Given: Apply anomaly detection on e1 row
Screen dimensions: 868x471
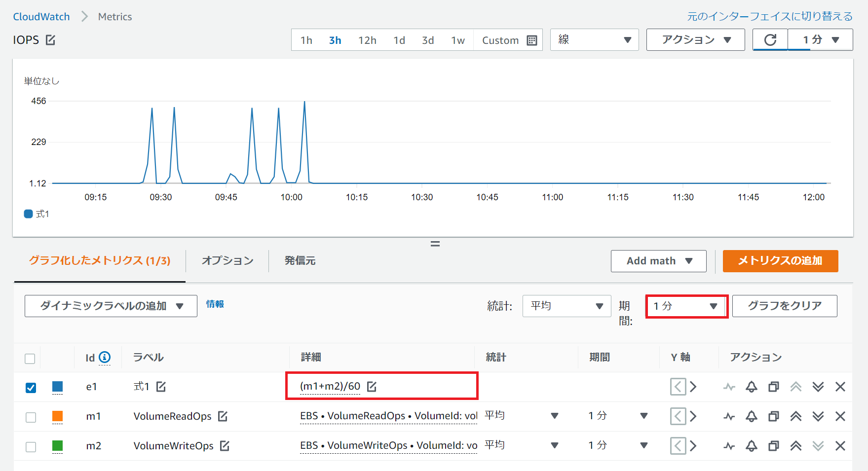Looking at the screenshot, I should pyautogui.click(x=729, y=387).
